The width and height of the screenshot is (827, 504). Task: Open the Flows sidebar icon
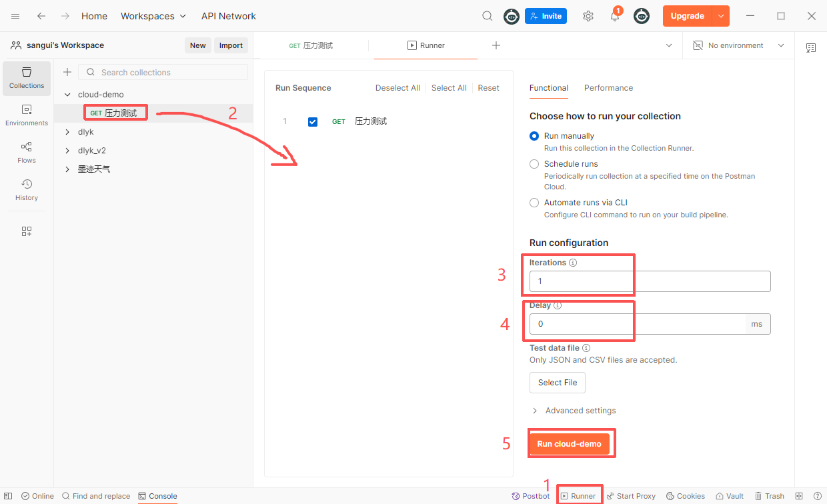click(x=27, y=153)
